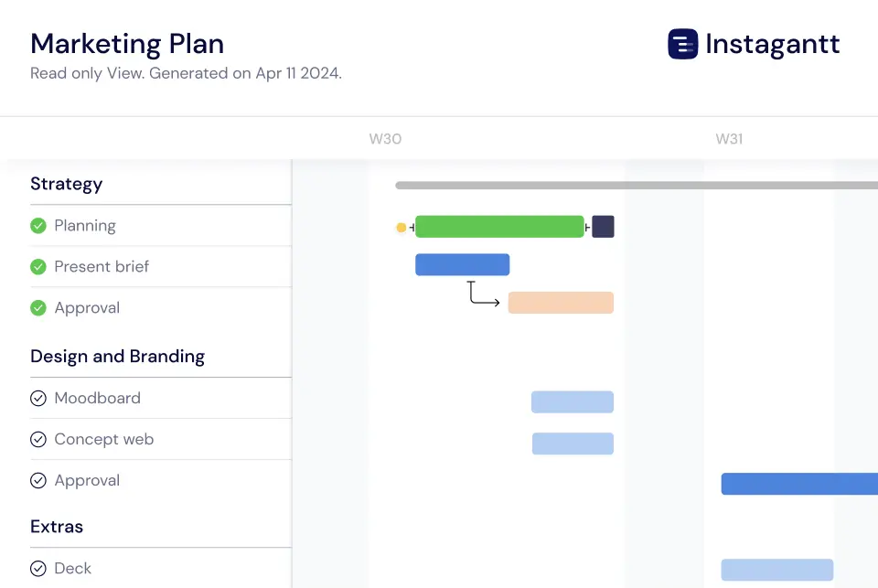Mark Moodboard as complete
Image resolution: width=878 pixels, height=588 pixels.
(x=38, y=398)
